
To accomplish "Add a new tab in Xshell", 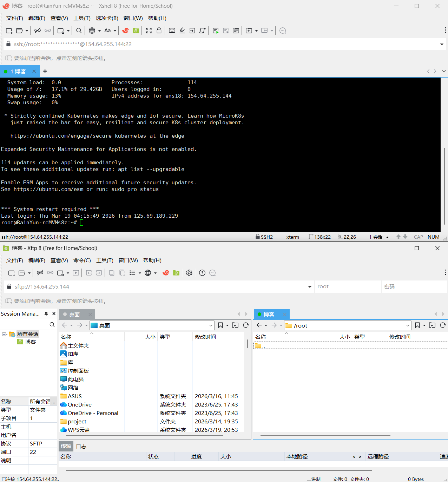I will 45,71.
